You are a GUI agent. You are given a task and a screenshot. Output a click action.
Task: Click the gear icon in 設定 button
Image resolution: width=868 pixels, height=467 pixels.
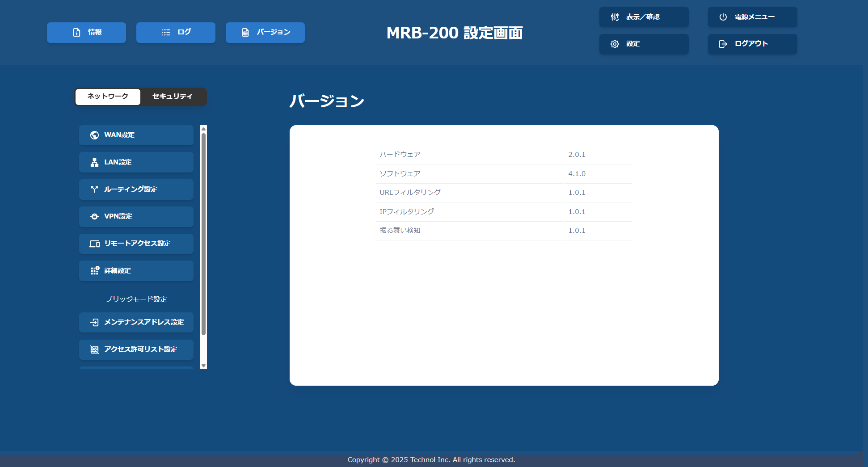[x=615, y=44]
